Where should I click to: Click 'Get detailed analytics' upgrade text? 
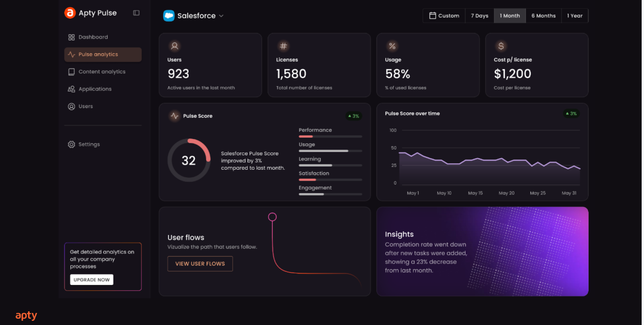[102, 259]
